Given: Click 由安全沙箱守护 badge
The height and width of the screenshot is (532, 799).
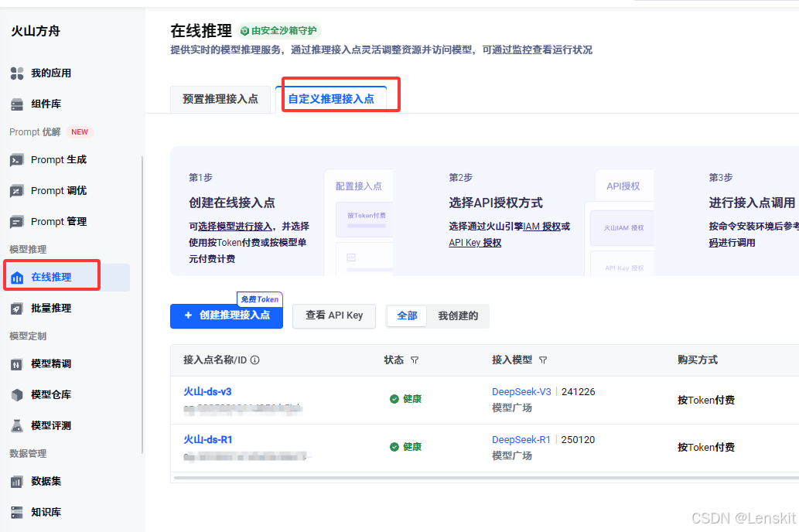Looking at the screenshot, I should coord(279,31).
